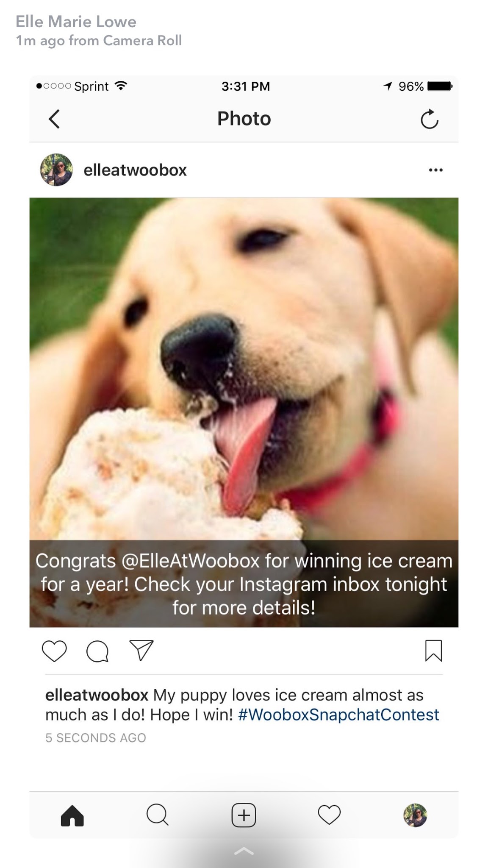Open profile tab avatar

tap(415, 815)
